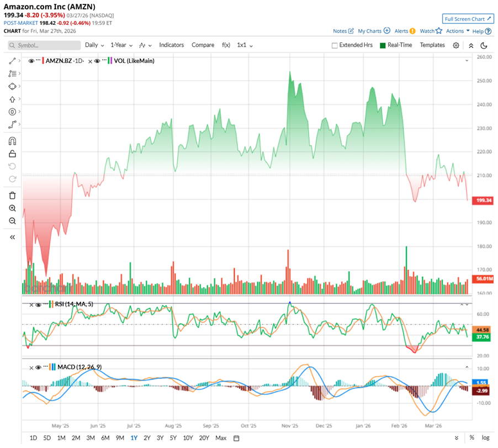Screen dimensions: 498x448
Task: Expand trend line tool submenu arrow
Action: (x=19, y=60)
